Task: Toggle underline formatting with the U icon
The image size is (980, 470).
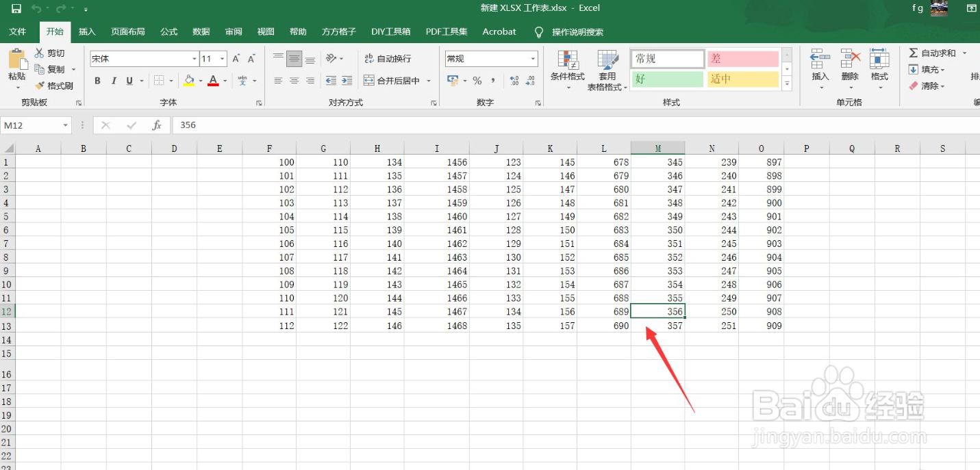Action: point(130,81)
